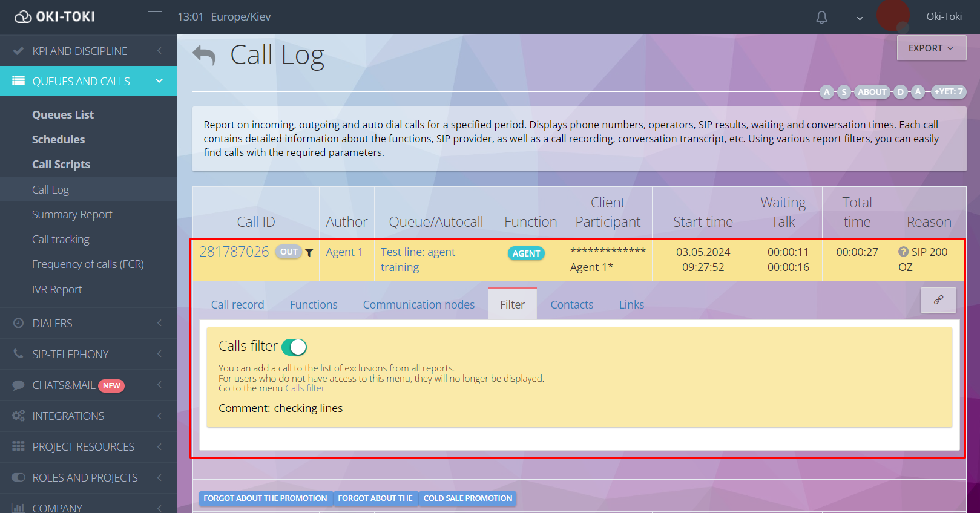Image resolution: width=980 pixels, height=513 pixels.
Task: Select Call Log in sidebar
Action: coord(88,189)
